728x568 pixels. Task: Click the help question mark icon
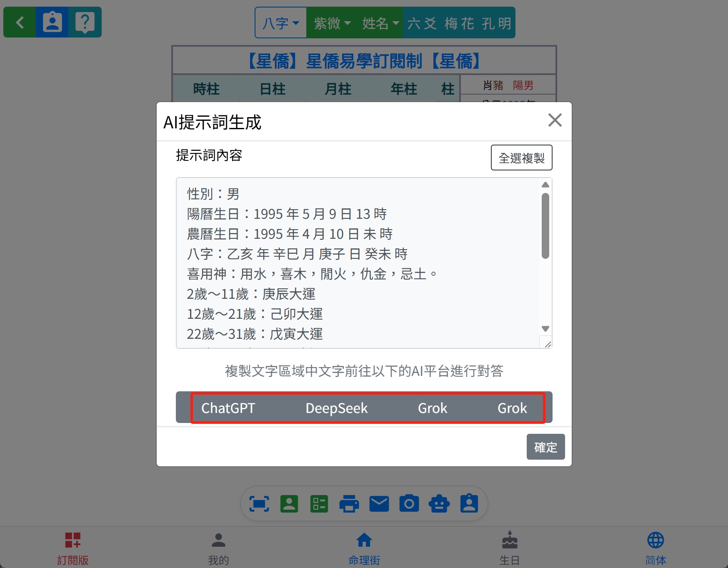[85, 22]
